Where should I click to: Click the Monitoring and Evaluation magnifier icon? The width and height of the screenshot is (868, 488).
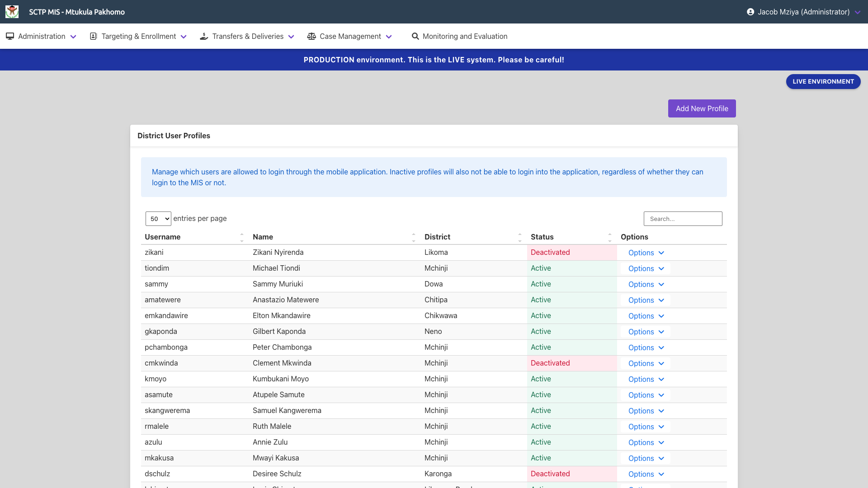click(415, 36)
